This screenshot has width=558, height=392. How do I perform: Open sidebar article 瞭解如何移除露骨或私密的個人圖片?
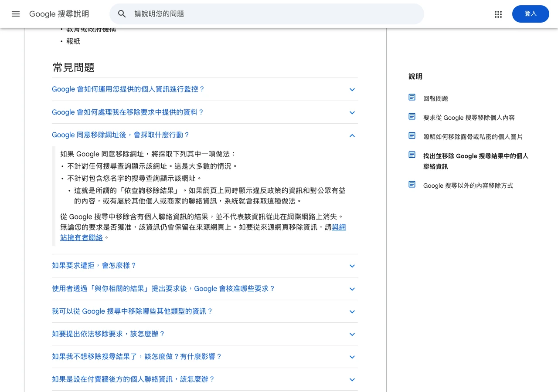473,137
